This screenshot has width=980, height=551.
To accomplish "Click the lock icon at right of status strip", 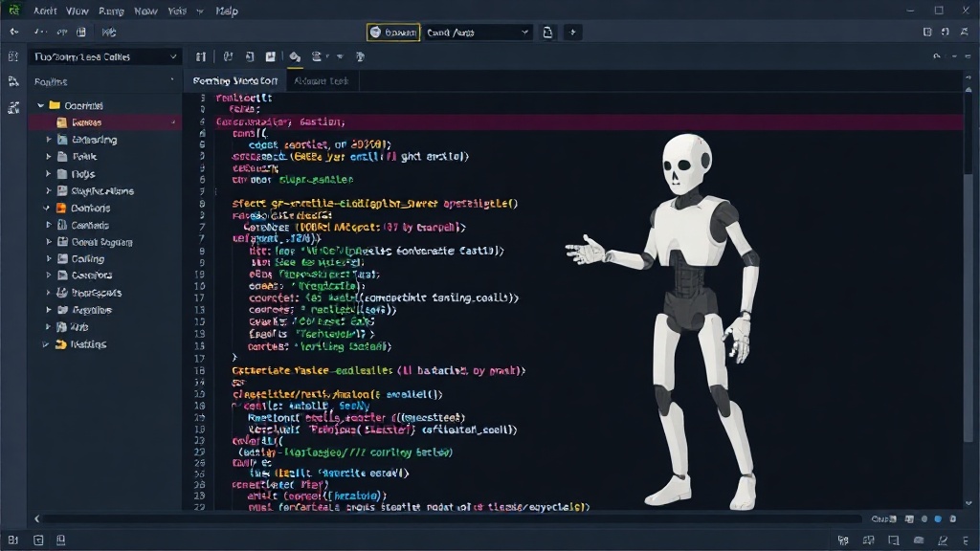I will coord(952,519).
